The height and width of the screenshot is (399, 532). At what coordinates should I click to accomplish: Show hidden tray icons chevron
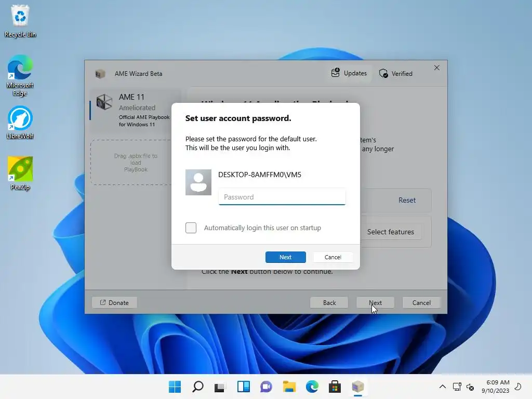coord(443,387)
